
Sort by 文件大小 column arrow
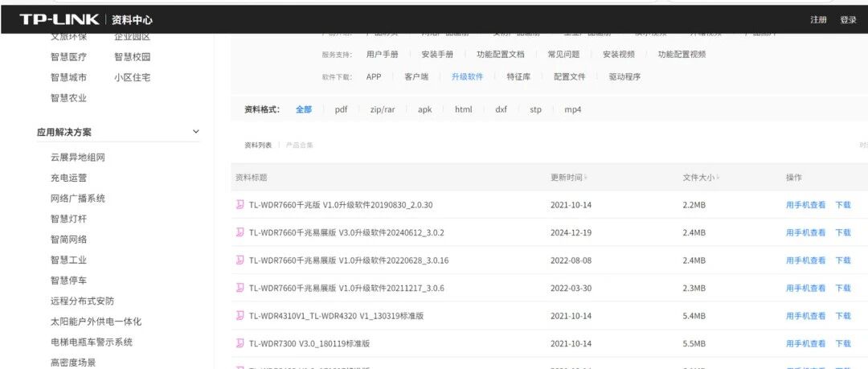point(718,178)
